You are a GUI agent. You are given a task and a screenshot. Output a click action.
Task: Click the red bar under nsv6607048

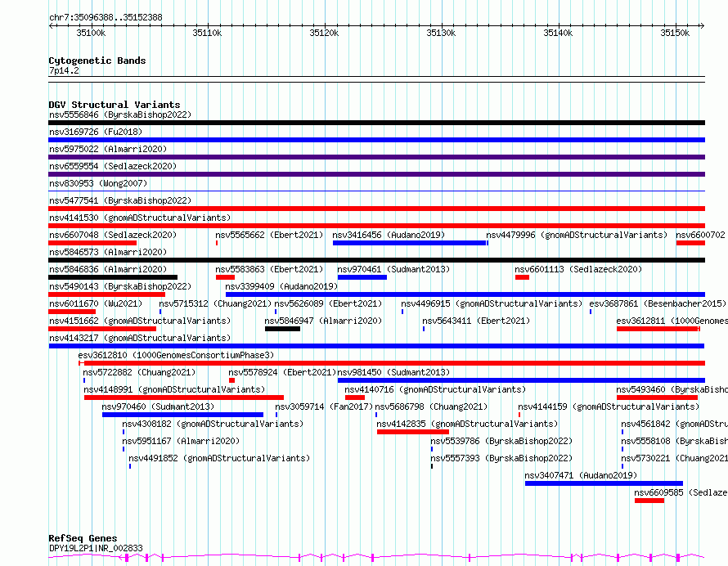92,243
